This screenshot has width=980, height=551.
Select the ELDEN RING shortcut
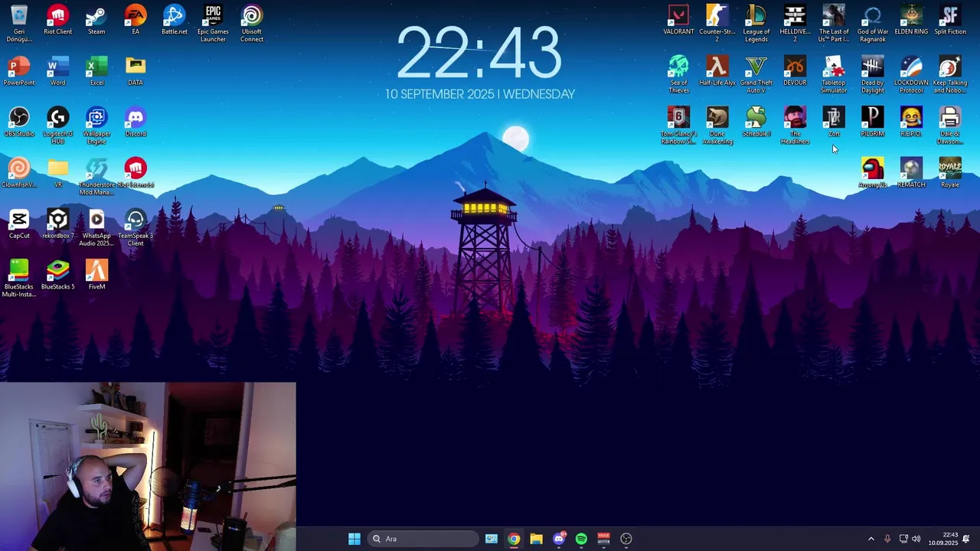[x=911, y=21]
